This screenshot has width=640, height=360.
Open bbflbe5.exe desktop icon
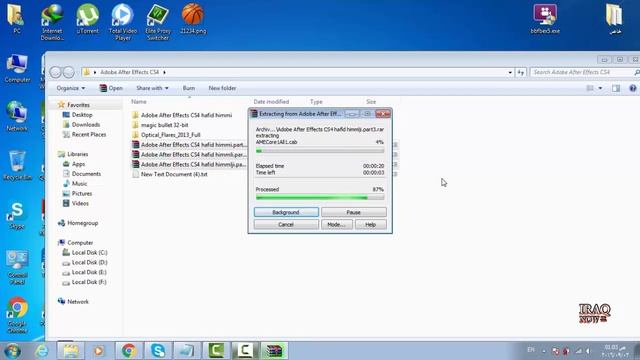click(545, 19)
